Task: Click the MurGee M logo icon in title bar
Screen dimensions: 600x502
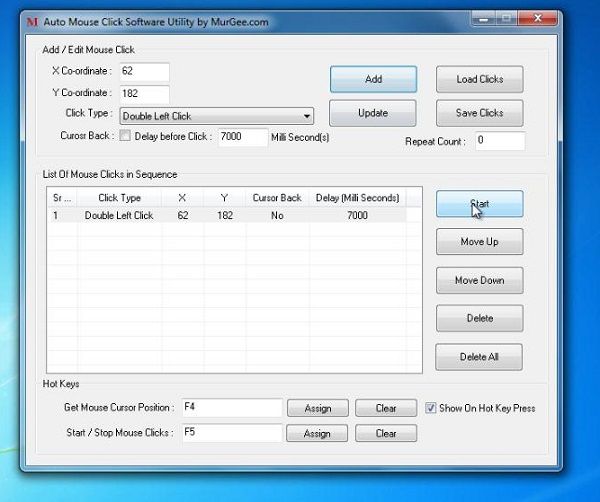Action: point(33,22)
